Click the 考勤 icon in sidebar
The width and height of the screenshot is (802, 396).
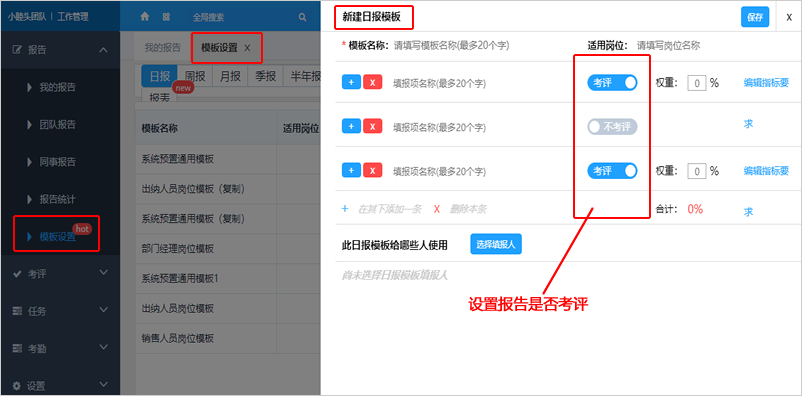tap(17, 348)
